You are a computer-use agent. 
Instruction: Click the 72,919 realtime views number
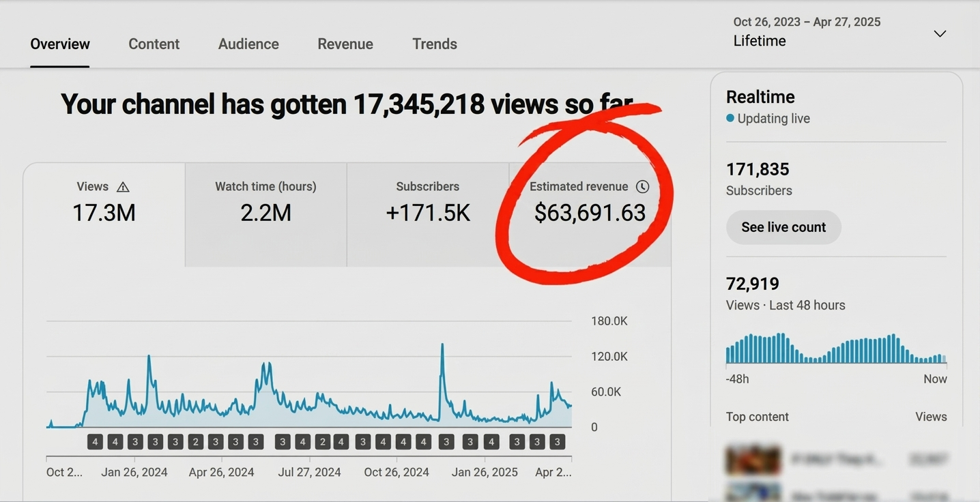(x=753, y=284)
